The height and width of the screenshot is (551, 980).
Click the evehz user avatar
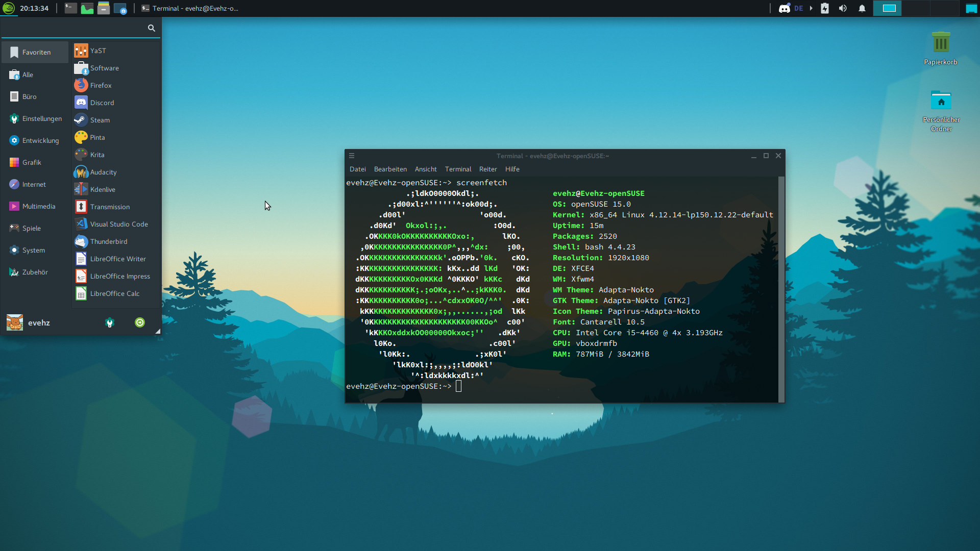(15, 322)
